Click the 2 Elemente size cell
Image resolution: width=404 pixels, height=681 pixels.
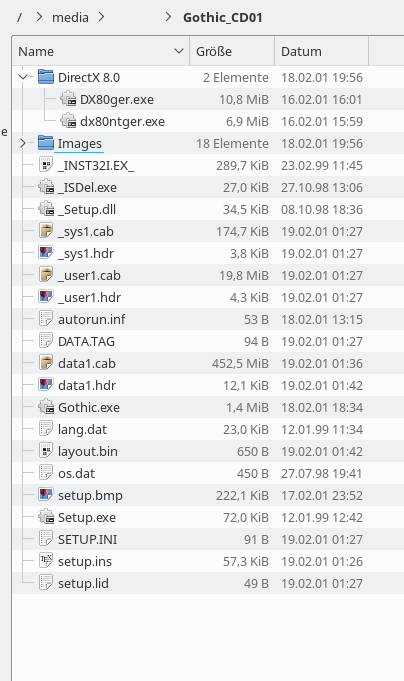coord(235,78)
